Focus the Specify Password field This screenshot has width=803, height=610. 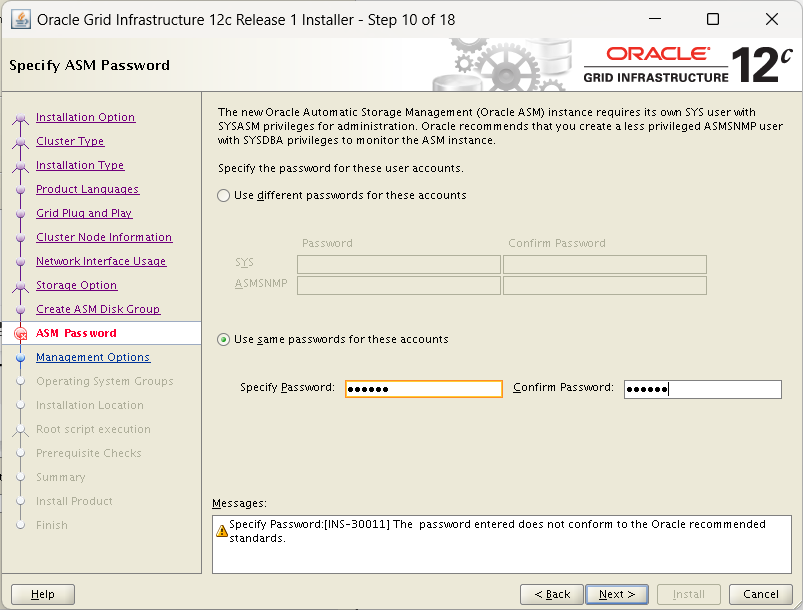(x=424, y=389)
